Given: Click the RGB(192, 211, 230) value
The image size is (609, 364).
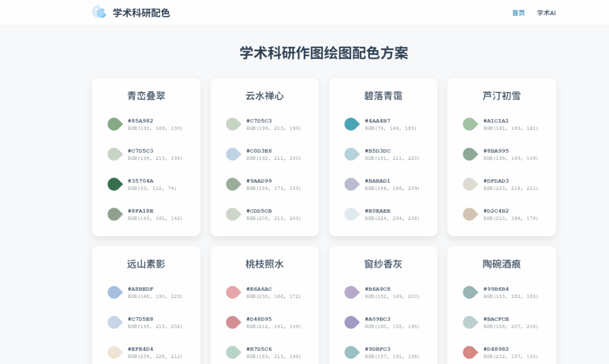Looking at the screenshot, I should pyautogui.click(x=274, y=158).
